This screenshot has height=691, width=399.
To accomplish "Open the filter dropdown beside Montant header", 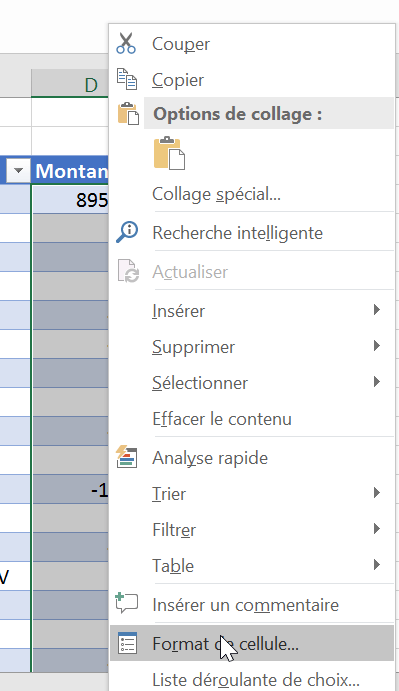I will [19, 170].
